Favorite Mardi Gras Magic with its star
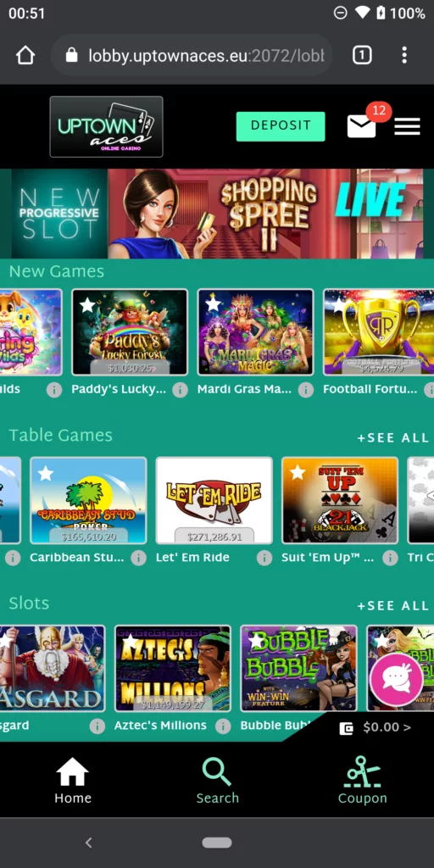 point(213,304)
